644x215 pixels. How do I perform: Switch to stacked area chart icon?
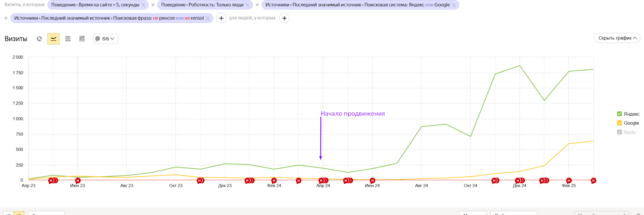68,39
